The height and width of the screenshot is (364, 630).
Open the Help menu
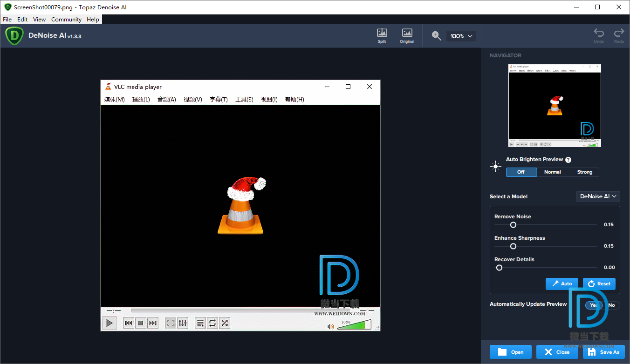click(x=93, y=20)
